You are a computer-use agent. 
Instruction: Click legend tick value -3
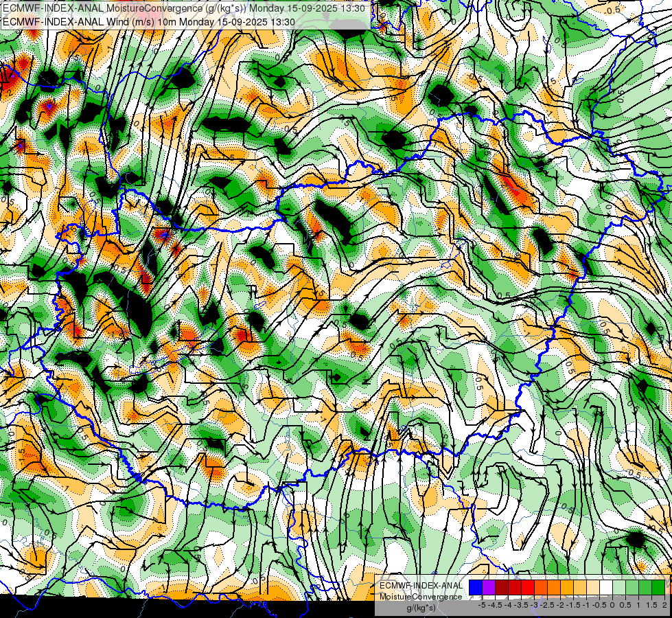tap(534, 605)
